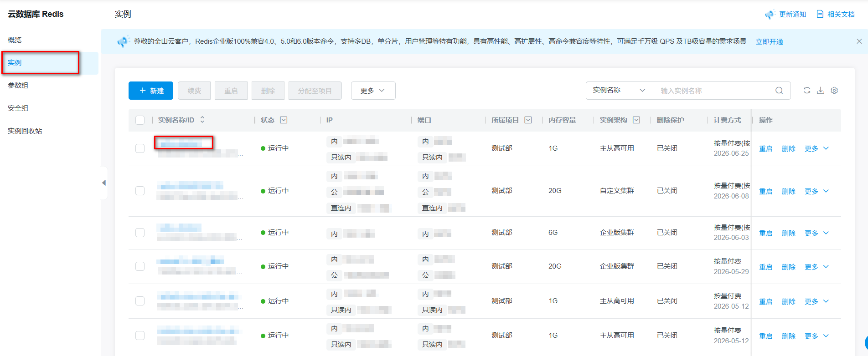This screenshot has width=868, height=356.
Task: Select checkbox for 2026-06-25 instance row
Action: tap(140, 148)
